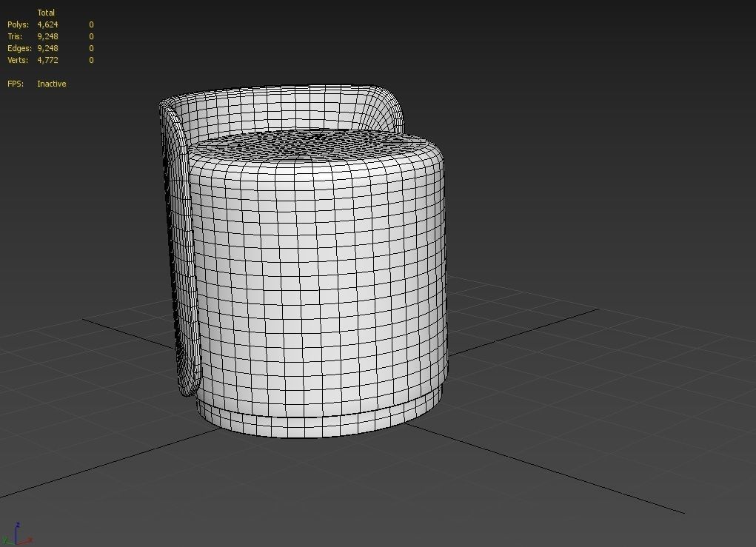Click the 'Edges:' statistics label
The height and width of the screenshot is (547, 756).
20,48
